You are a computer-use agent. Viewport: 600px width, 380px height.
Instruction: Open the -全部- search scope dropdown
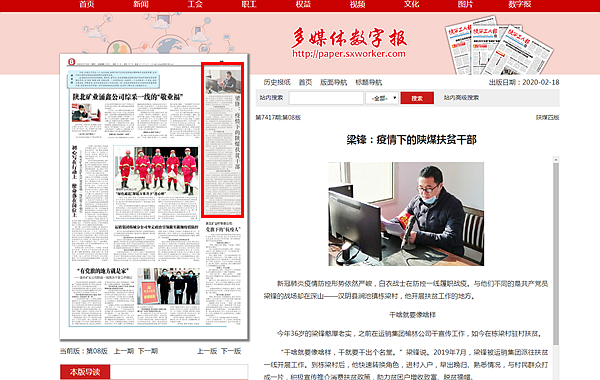(x=382, y=98)
